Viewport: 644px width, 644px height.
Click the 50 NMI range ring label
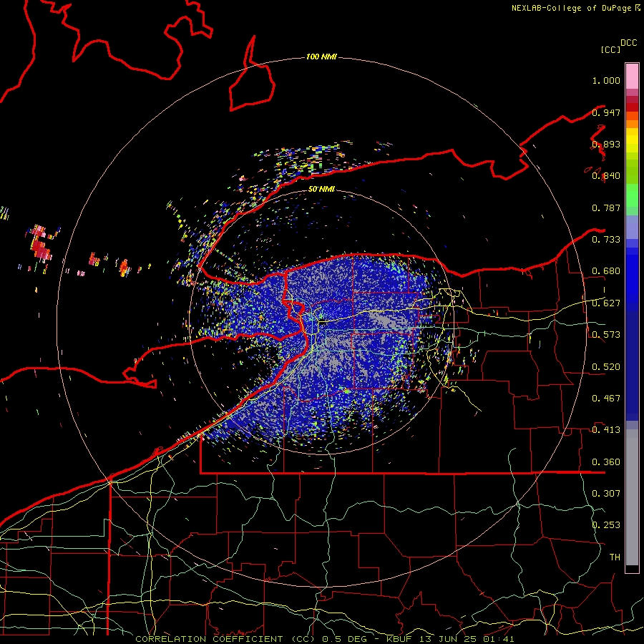coord(321,189)
